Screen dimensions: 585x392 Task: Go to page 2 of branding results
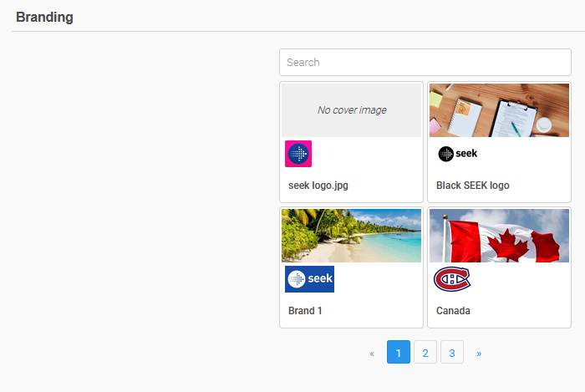(425, 352)
